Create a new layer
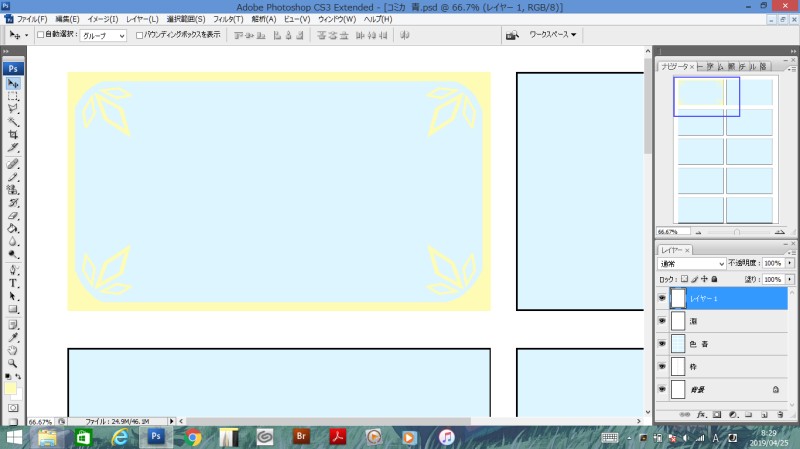Viewport: 800px width, 449px height. click(764, 415)
